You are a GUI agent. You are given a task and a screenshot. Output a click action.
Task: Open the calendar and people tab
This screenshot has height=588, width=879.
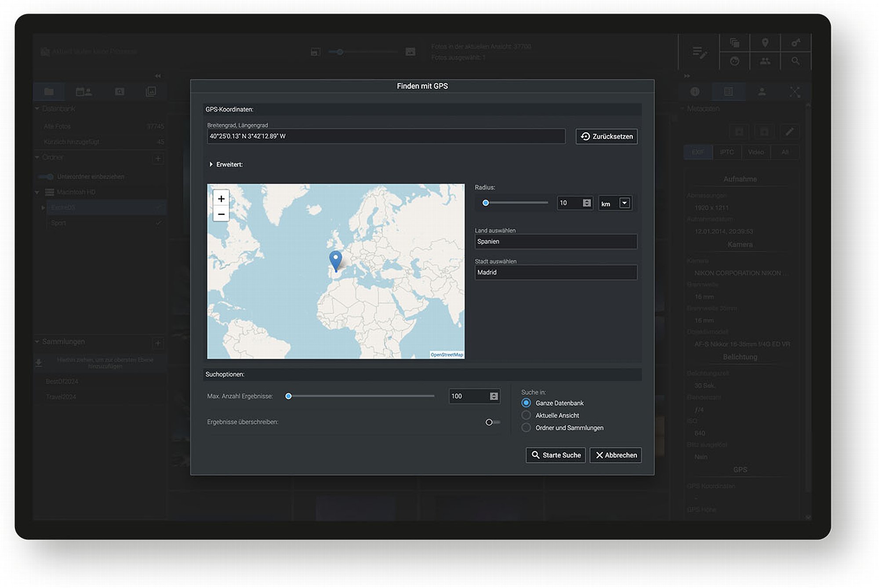[x=84, y=91]
